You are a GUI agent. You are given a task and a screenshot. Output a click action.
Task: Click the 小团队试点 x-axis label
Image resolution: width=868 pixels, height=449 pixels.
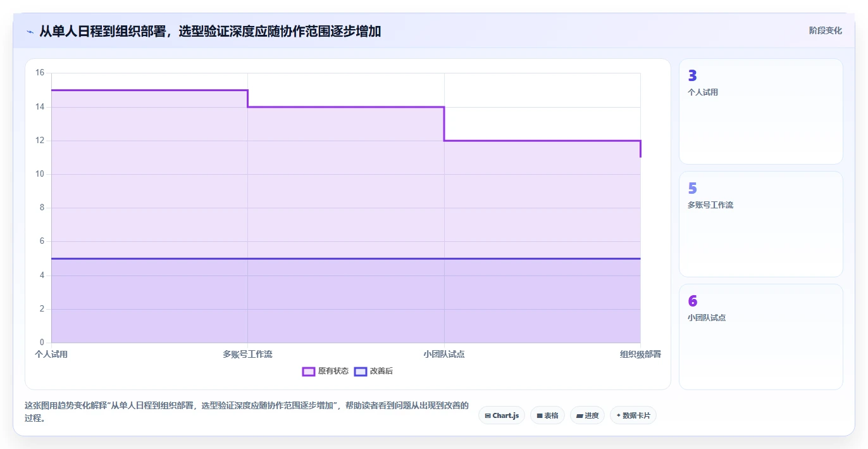pyautogui.click(x=444, y=354)
